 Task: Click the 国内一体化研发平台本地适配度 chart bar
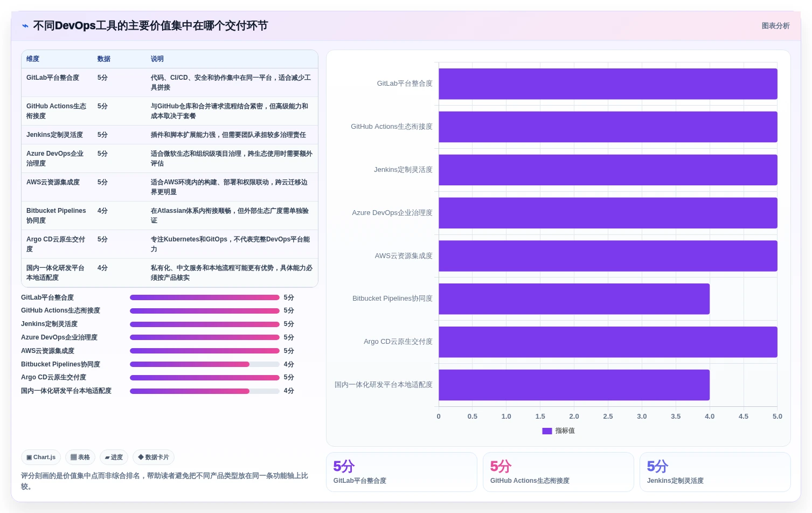click(x=574, y=385)
